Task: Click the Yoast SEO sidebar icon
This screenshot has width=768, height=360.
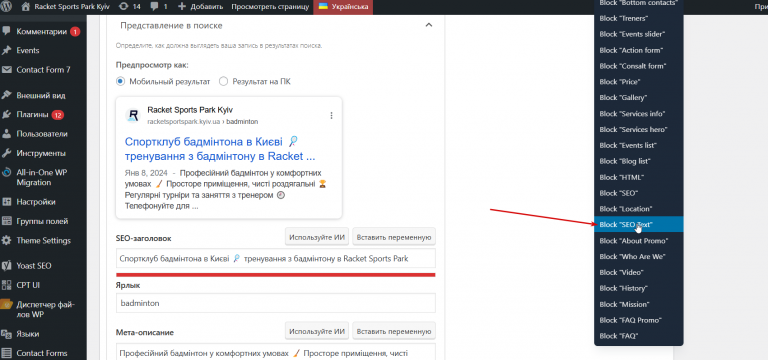Action: (7, 266)
